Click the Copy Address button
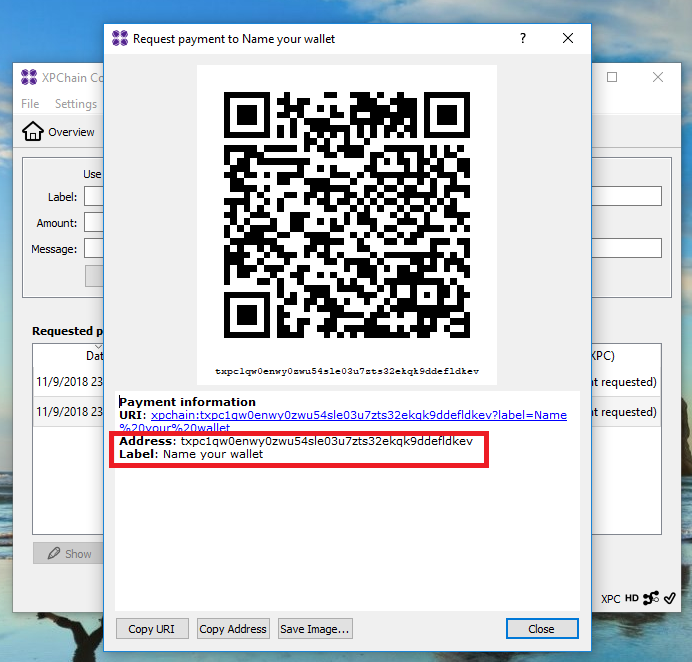The width and height of the screenshot is (692, 662). tap(233, 628)
